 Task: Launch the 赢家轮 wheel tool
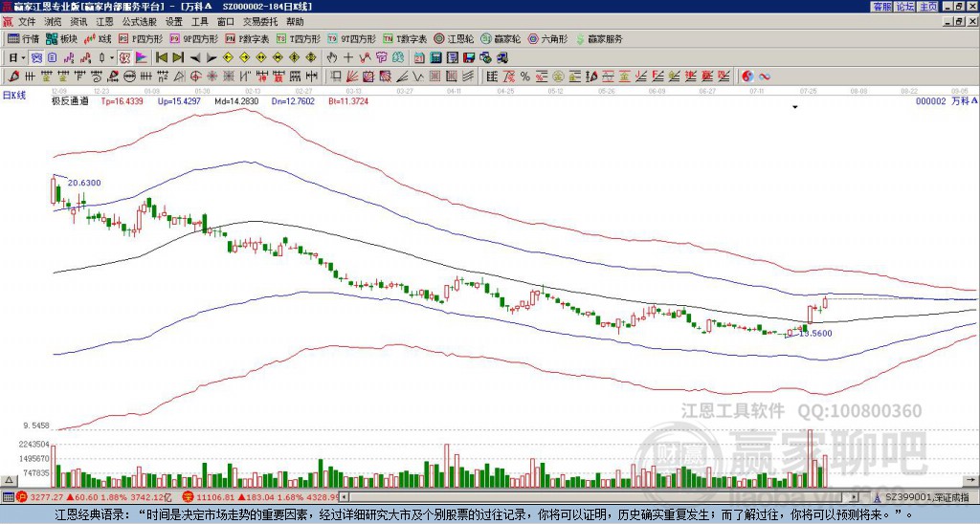(x=501, y=38)
